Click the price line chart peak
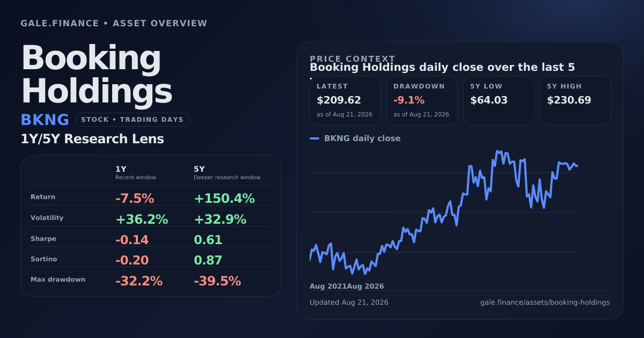This screenshot has height=338, width=644. (x=498, y=152)
